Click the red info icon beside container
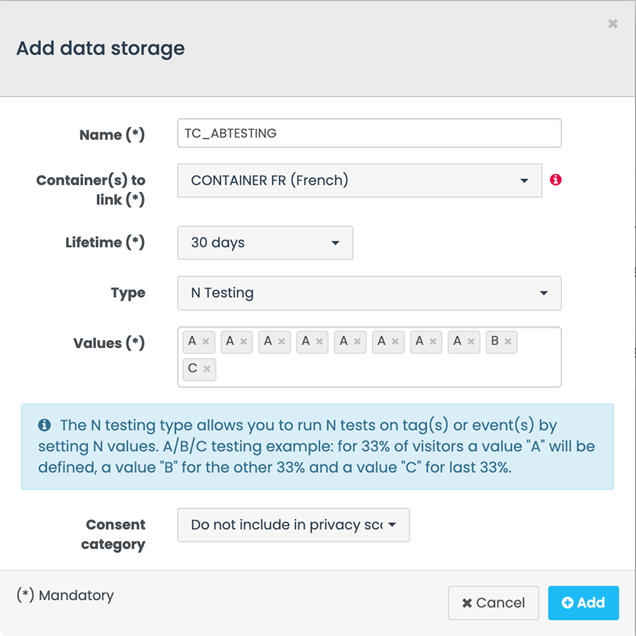The image size is (636, 636). pos(556,180)
